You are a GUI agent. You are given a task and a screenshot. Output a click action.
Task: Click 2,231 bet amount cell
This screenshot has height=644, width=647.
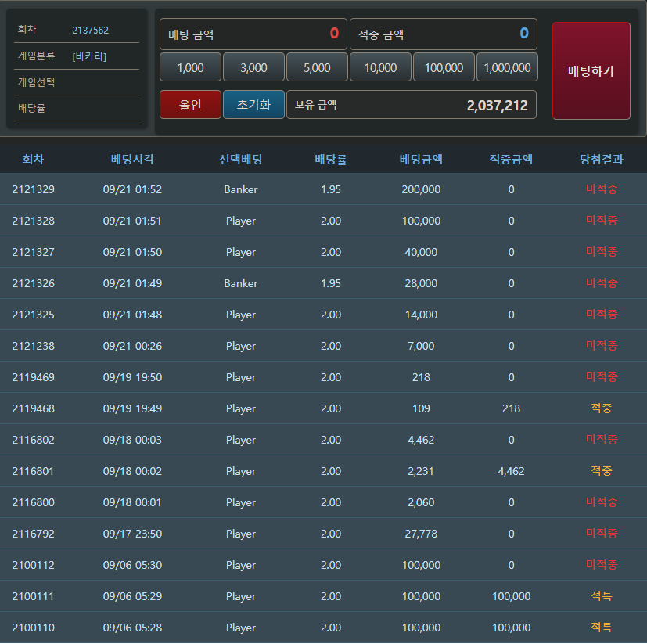[x=421, y=471]
